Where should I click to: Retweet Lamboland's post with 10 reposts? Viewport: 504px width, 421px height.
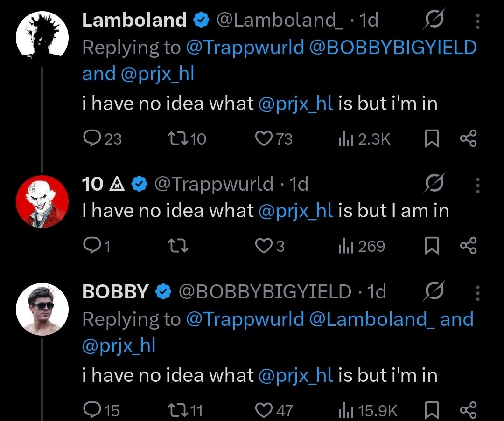pos(187,139)
